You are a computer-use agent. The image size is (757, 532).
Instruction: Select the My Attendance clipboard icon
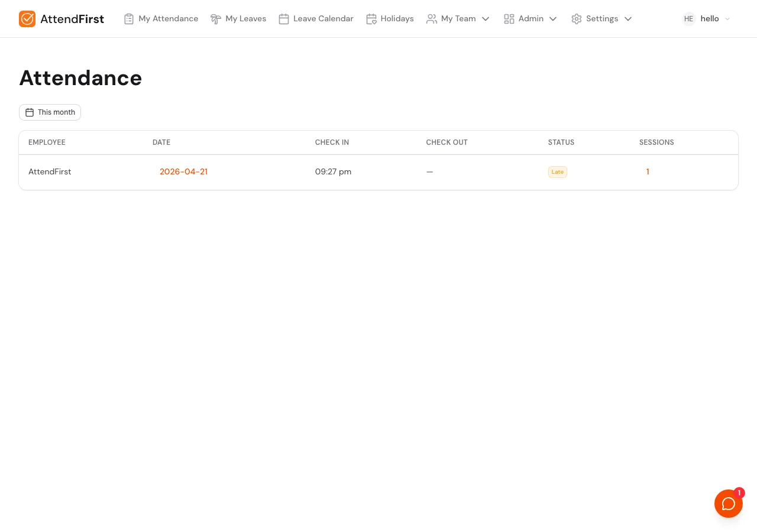click(x=129, y=19)
